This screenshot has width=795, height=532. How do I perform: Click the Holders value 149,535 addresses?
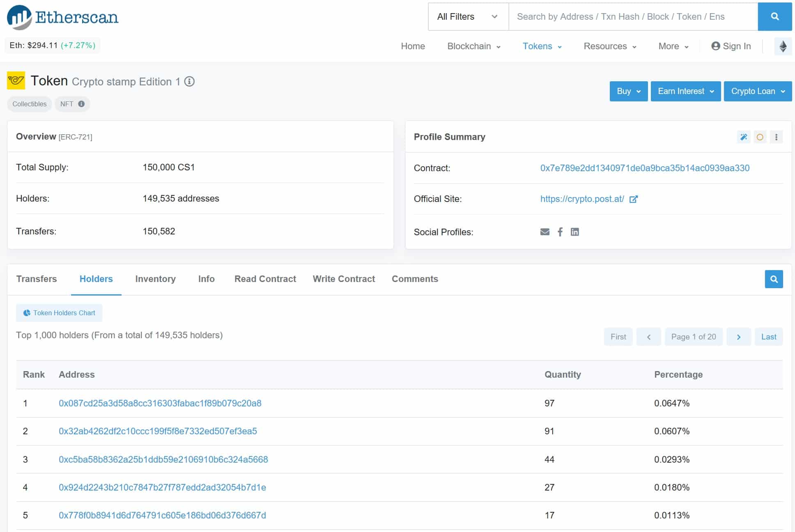click(181, 198)
